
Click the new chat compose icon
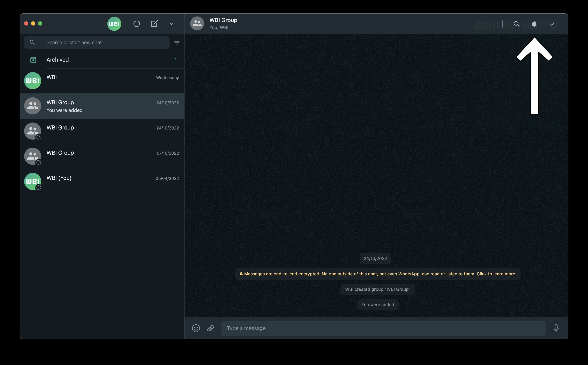[x=154, y=24]
